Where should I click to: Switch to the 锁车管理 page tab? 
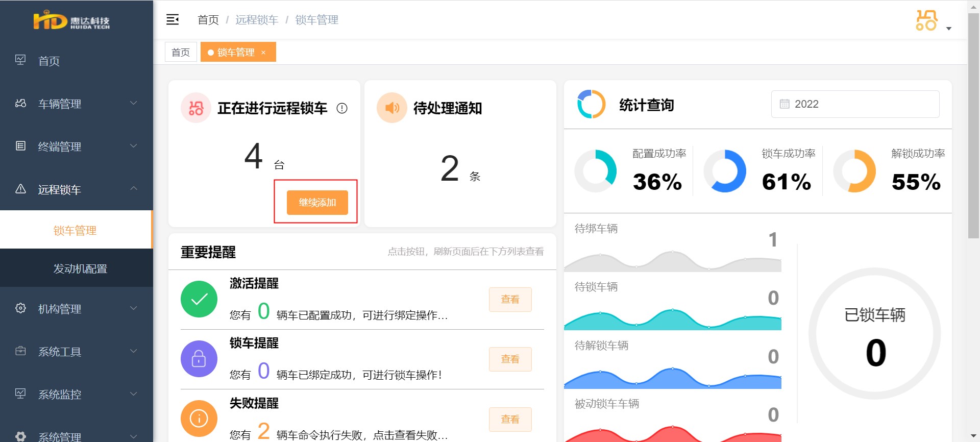(238, 52)
